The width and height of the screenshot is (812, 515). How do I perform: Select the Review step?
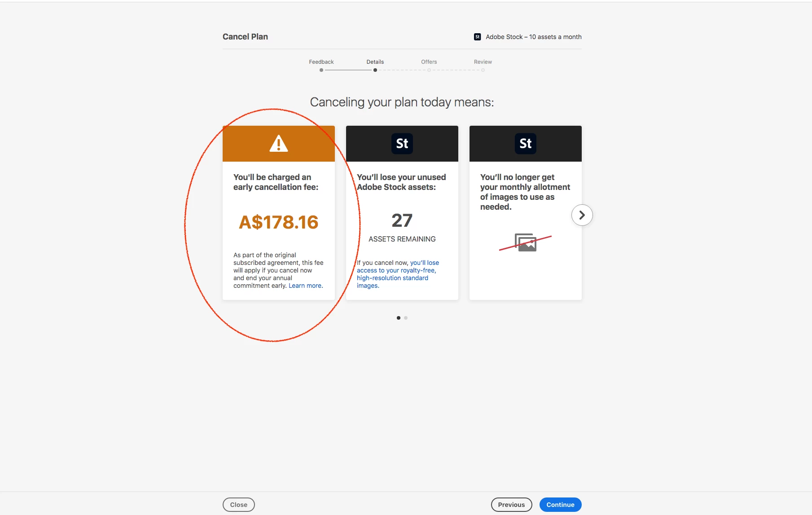[x=483, y=62]
